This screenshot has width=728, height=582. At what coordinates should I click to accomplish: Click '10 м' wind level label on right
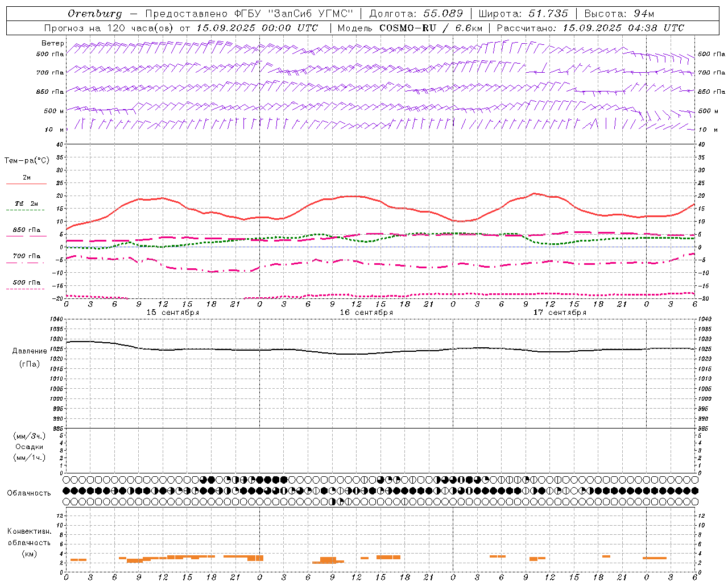(x=708, y=130)
